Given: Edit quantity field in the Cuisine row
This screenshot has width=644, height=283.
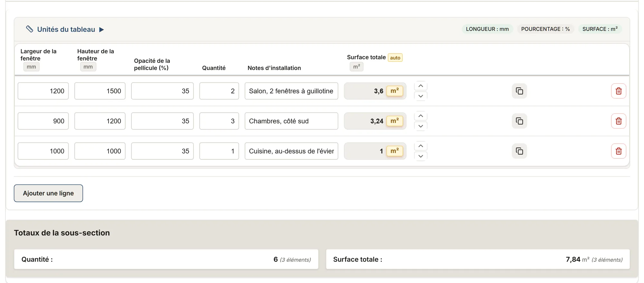Looking at the screenshot, I should [219, 151].
